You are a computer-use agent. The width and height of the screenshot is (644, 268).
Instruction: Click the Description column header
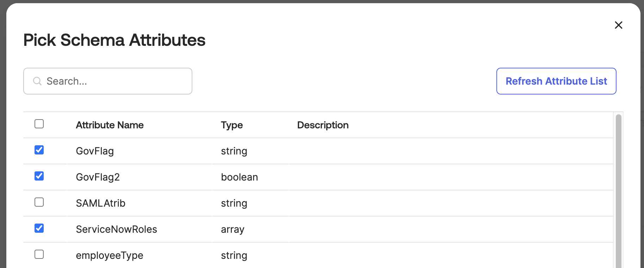pos(323,125)
